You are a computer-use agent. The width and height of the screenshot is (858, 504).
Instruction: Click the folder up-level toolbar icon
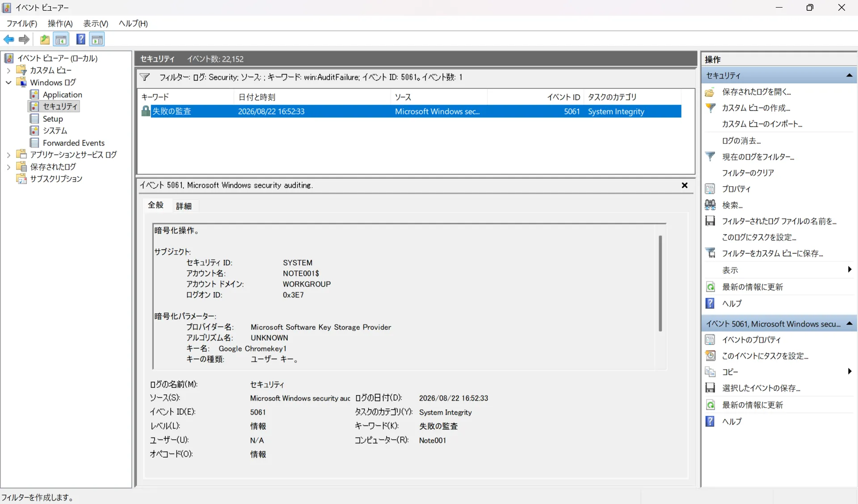[45, 39]
